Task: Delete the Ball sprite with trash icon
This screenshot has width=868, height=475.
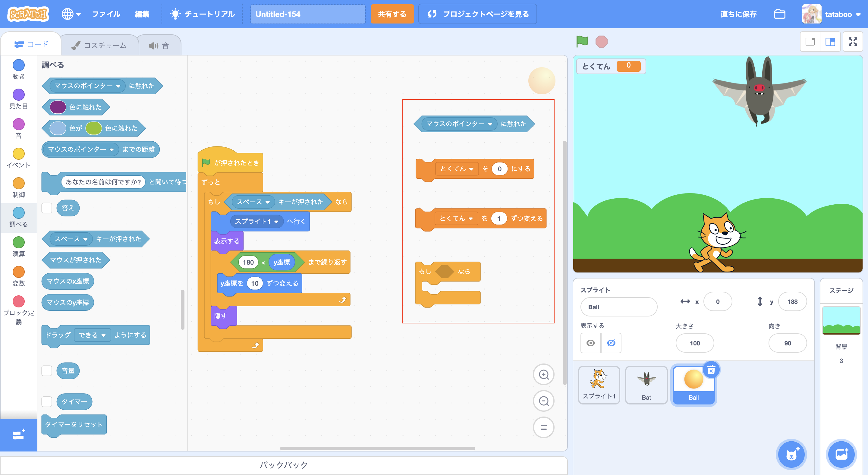Action: [x=711, y=370]
